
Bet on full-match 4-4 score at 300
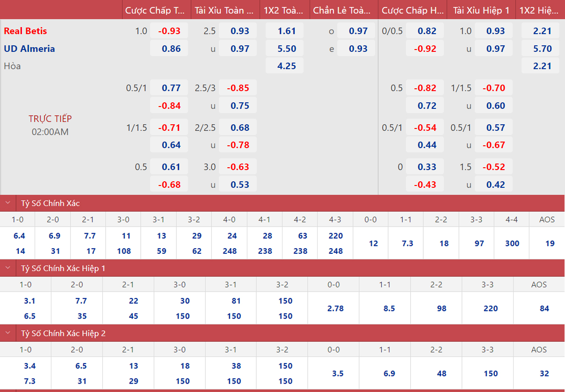(512, 243)
